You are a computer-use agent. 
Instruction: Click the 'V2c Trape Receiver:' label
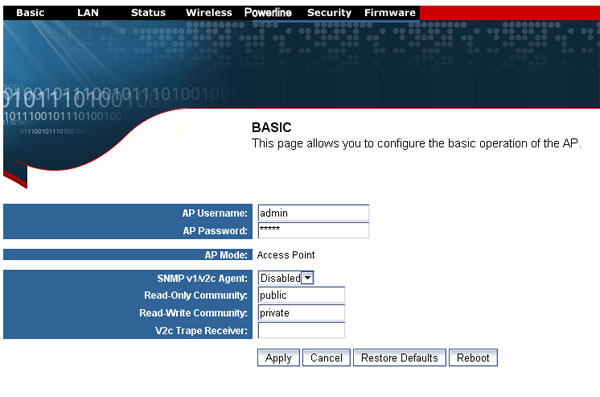click(201, 331)
